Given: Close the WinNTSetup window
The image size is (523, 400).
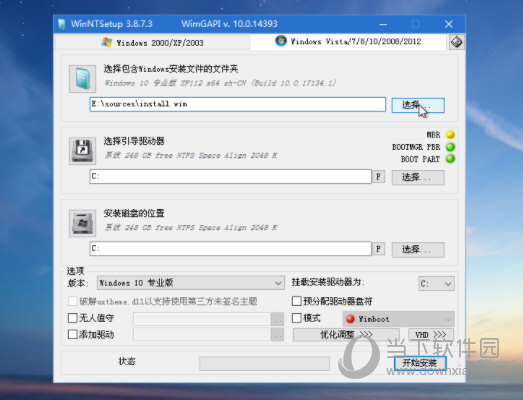Looking at the screenshot, I should [449, 24].
